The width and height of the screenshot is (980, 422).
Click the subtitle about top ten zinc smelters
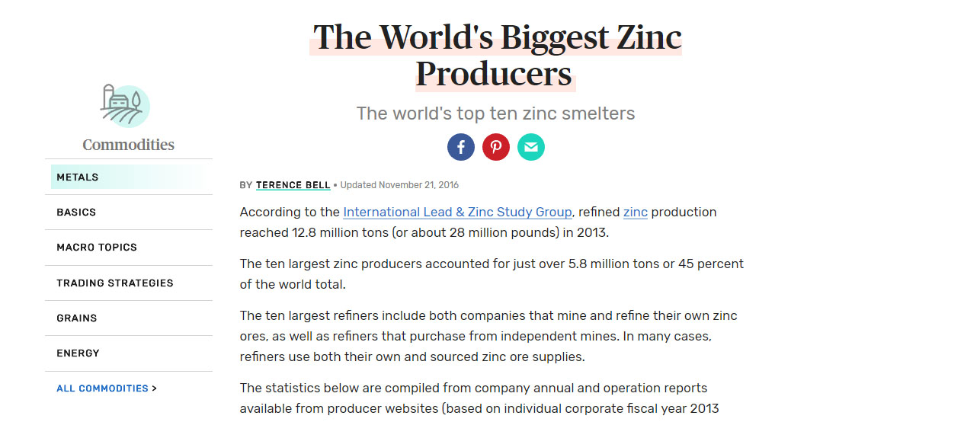point(495,114)
